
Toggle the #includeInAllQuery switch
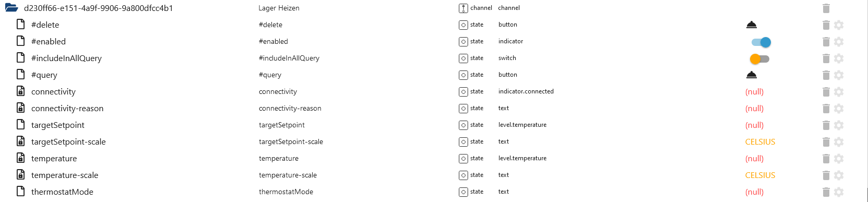point(759,59)
